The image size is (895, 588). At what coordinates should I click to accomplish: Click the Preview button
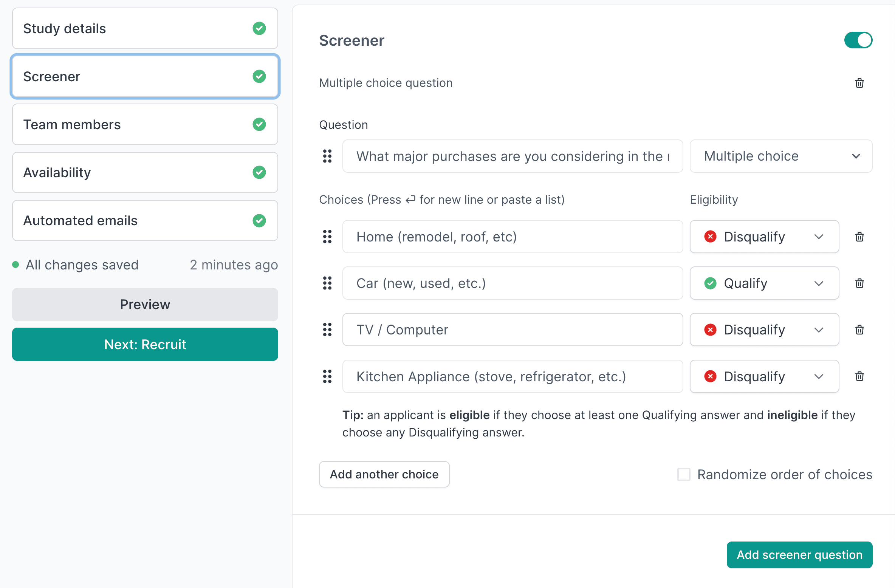click(145, 304)
